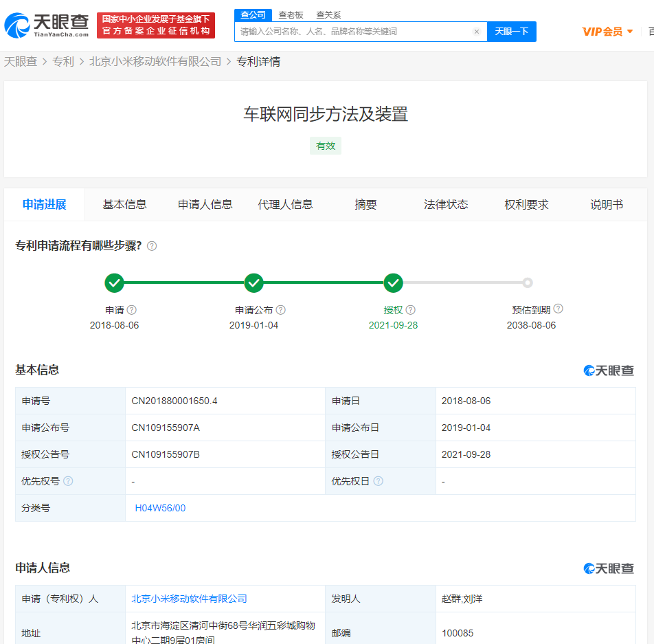
Task: Click the 天眼一下 search button
Action: (x=511, y=32)
